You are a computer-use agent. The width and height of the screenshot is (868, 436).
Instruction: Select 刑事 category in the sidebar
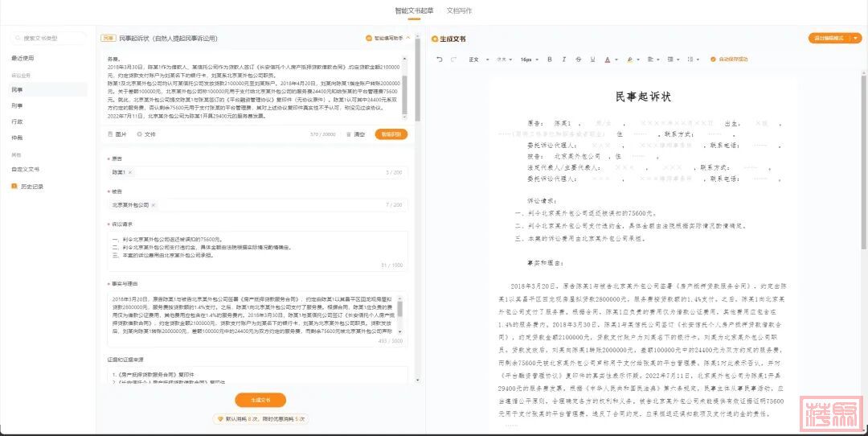[18, 105]
